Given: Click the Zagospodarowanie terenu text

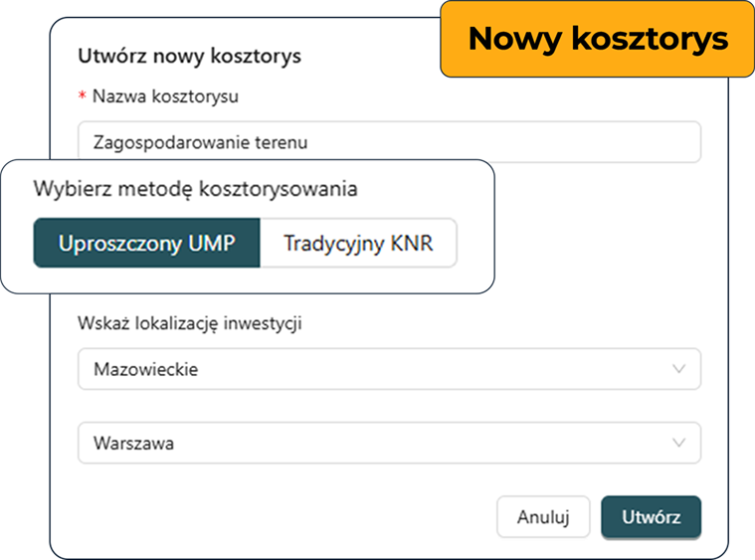Looking at the screenshot, I should (200, 142).
